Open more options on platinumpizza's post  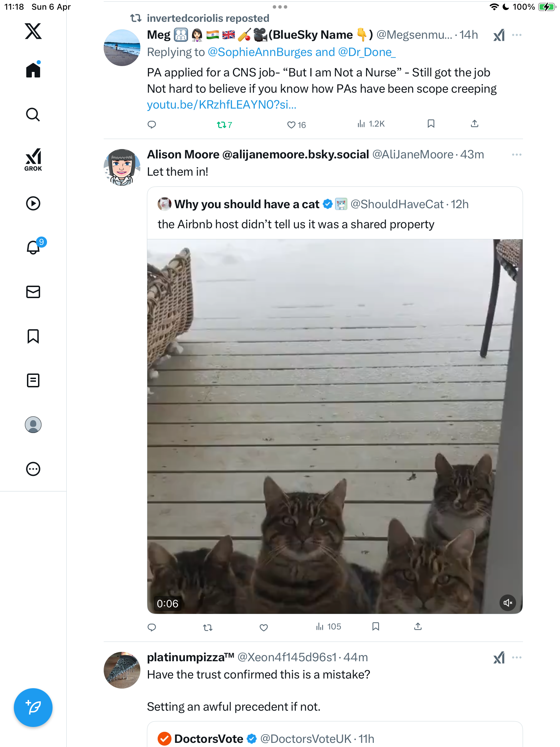(517, 657)
